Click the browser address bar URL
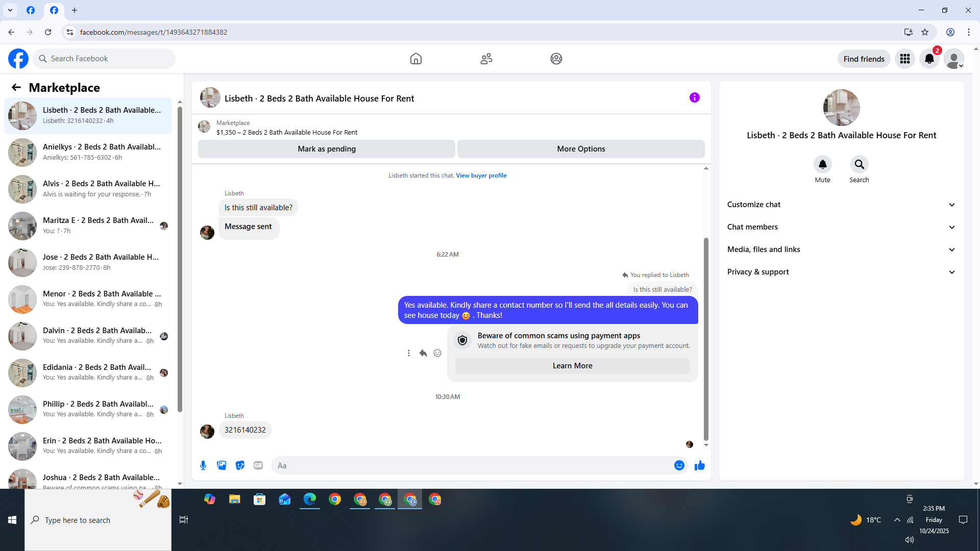Viewport: 980px width, 551px height. point(154,32)
